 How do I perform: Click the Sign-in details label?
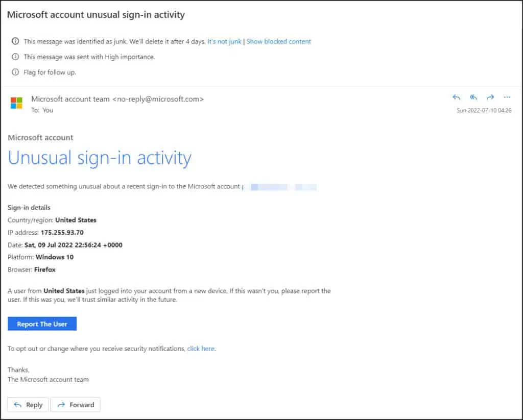click(29, 207)
